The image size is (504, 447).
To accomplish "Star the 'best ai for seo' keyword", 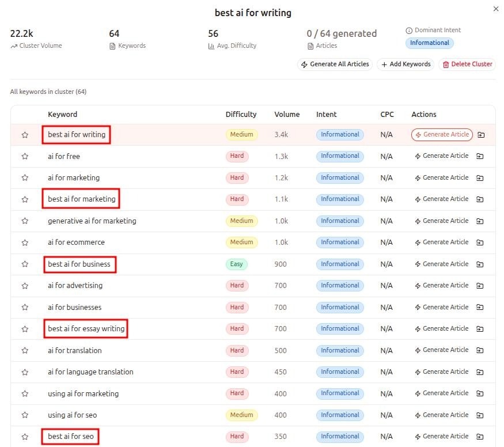I will tap(25, 437).
